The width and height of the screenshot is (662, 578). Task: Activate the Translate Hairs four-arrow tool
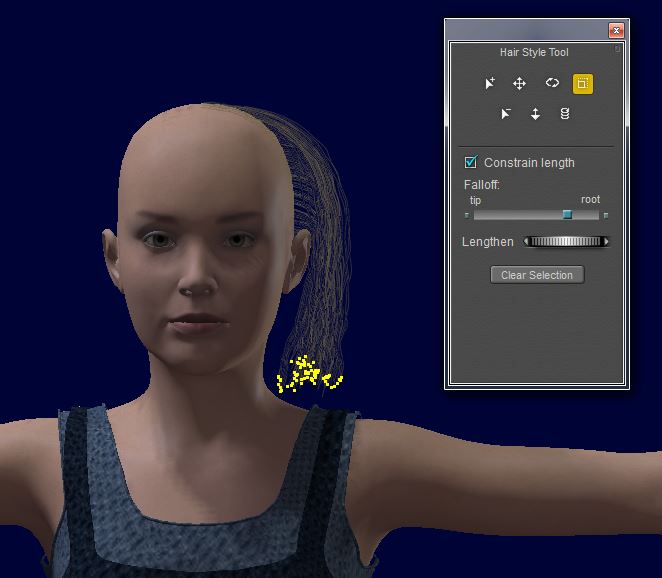coord(520,84)
